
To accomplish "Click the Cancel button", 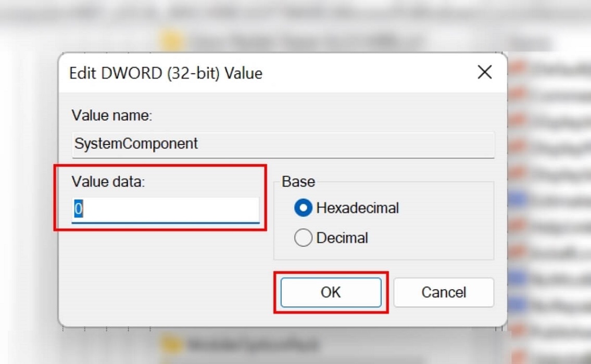I will (443, 292).
